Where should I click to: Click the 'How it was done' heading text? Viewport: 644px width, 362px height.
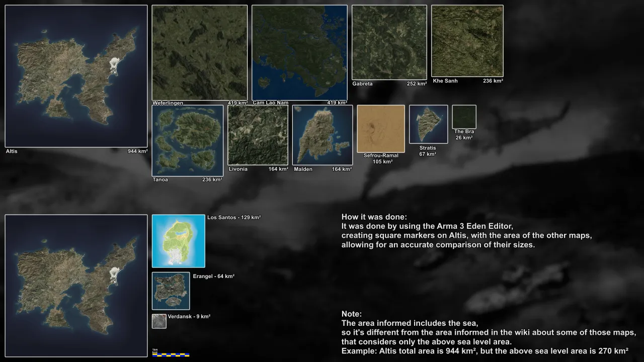(375, 217)
